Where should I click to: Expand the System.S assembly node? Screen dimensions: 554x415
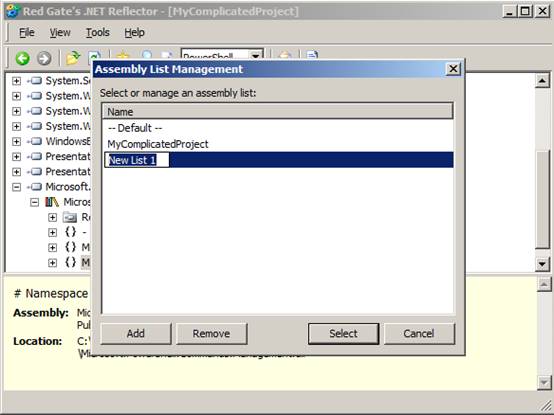coord(16,81)
